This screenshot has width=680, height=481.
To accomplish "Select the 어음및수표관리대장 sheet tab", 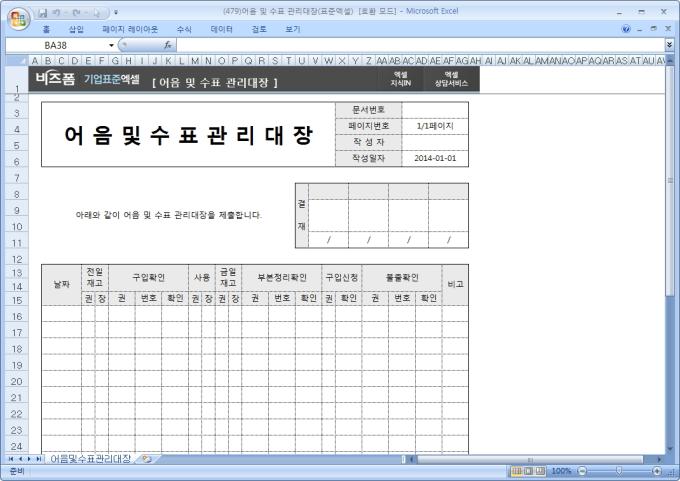I will pyautogui.click(x=91, y=459).
